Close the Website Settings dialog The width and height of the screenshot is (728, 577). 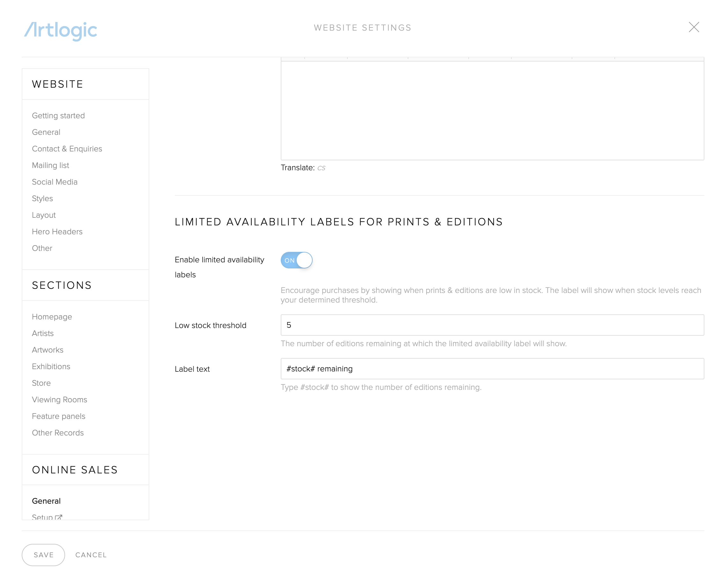point(694,27)
